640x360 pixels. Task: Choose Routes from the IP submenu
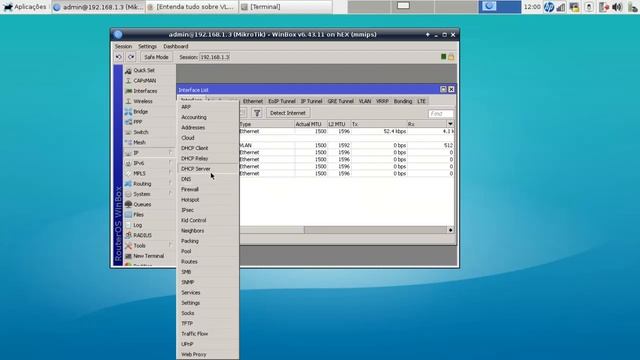pos(208,262)
